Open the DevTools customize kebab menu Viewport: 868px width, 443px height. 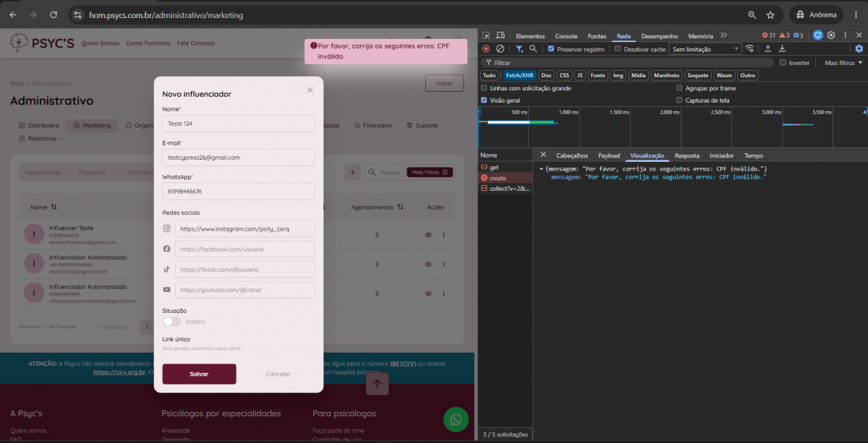click(846, 35)
